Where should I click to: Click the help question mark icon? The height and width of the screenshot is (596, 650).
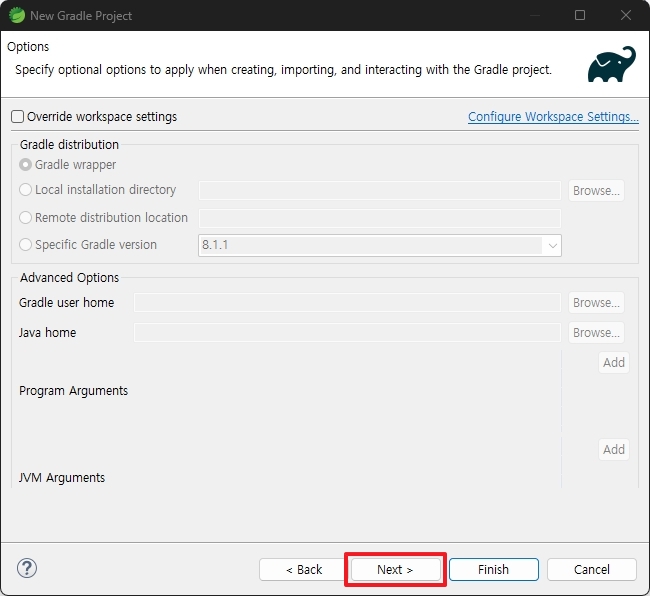[x=27, y=568]
